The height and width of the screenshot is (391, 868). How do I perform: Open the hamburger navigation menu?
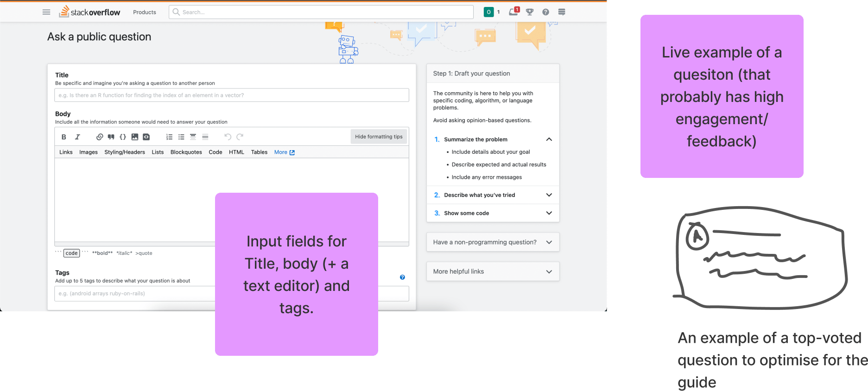click(x=46, y=12)
